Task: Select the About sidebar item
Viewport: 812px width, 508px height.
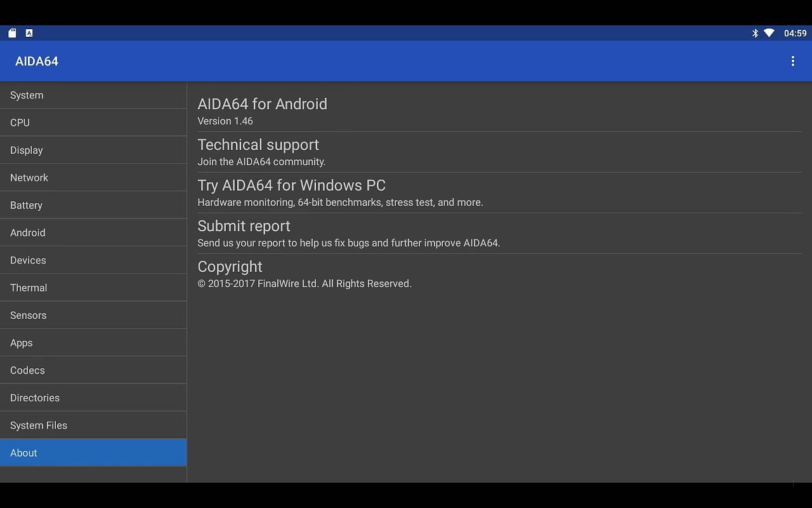Action: click(x=93, y=453)
